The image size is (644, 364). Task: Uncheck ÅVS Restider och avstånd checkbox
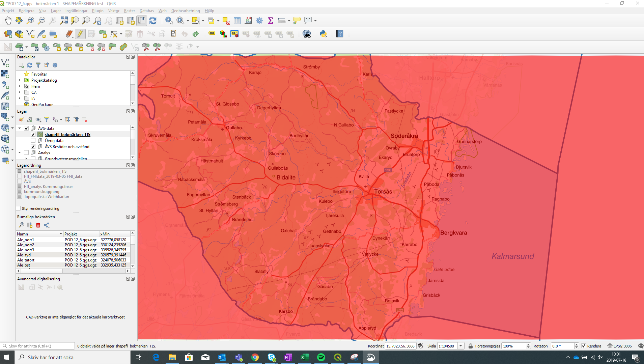pos(33,146)
